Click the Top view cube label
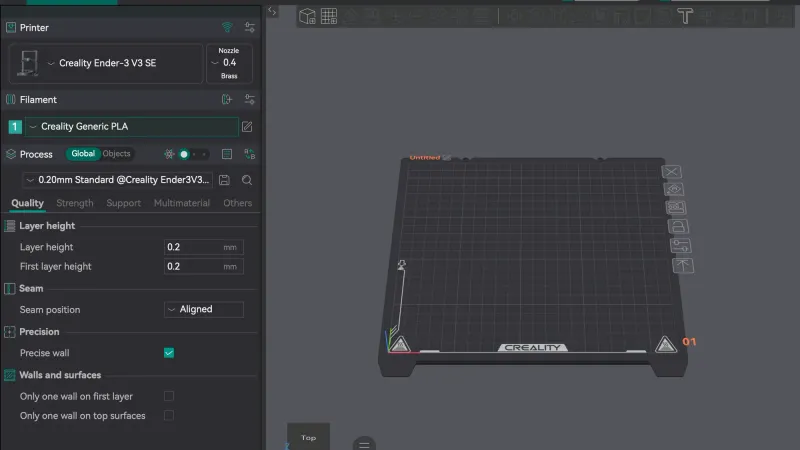Viewport: 800px width, 450px height. coord(308,437)
